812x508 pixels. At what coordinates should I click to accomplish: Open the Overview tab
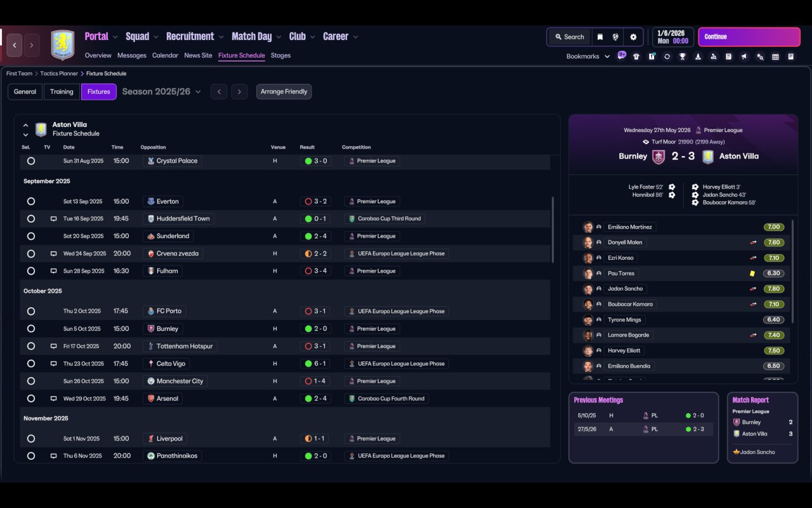[x=98, y=56]
